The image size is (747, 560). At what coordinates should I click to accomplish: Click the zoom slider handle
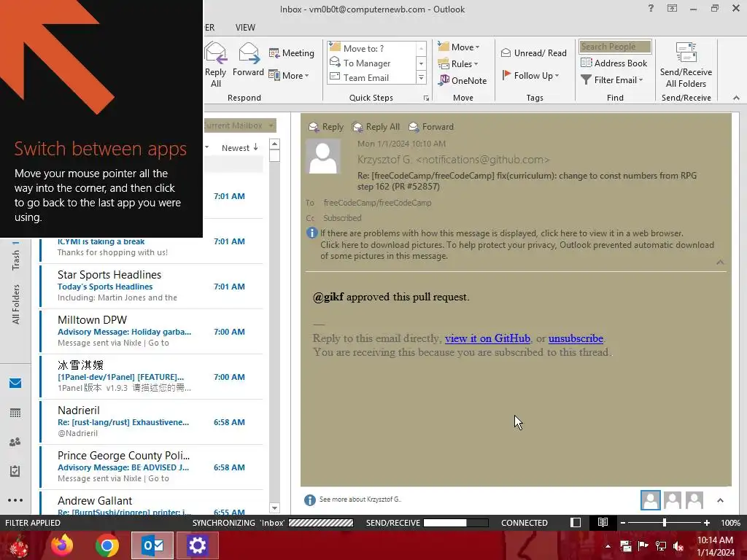[664, 523]
